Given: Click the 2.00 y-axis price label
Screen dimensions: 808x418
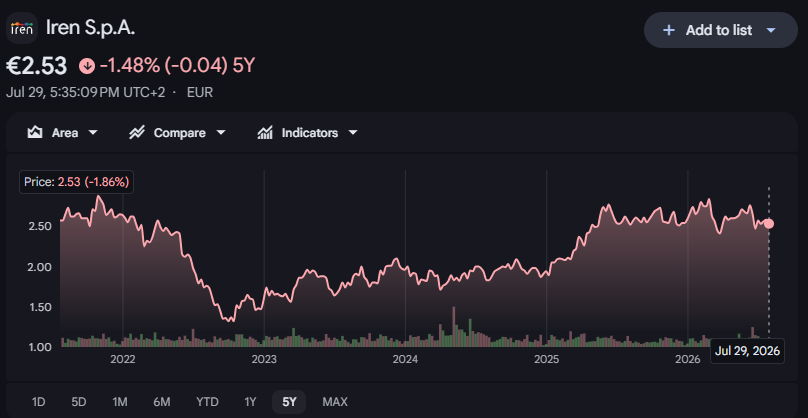Looking at the screenshot, I should tap(40, 266).
